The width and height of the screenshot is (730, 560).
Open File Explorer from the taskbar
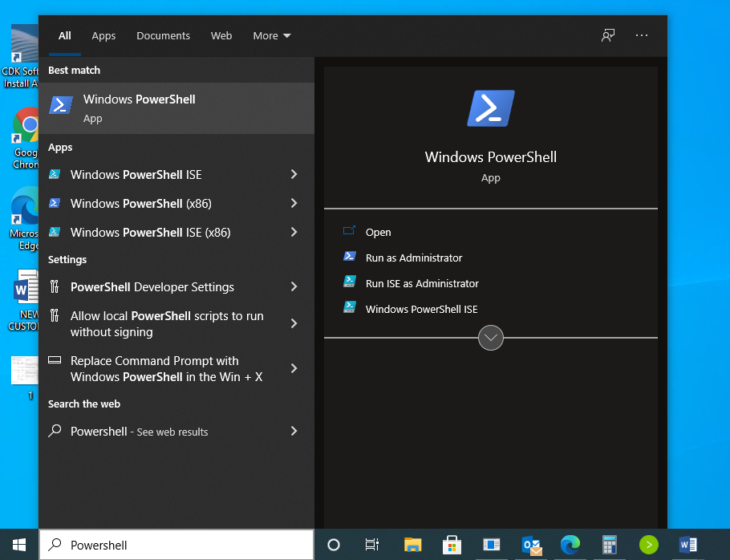click(x=412, y=545)
